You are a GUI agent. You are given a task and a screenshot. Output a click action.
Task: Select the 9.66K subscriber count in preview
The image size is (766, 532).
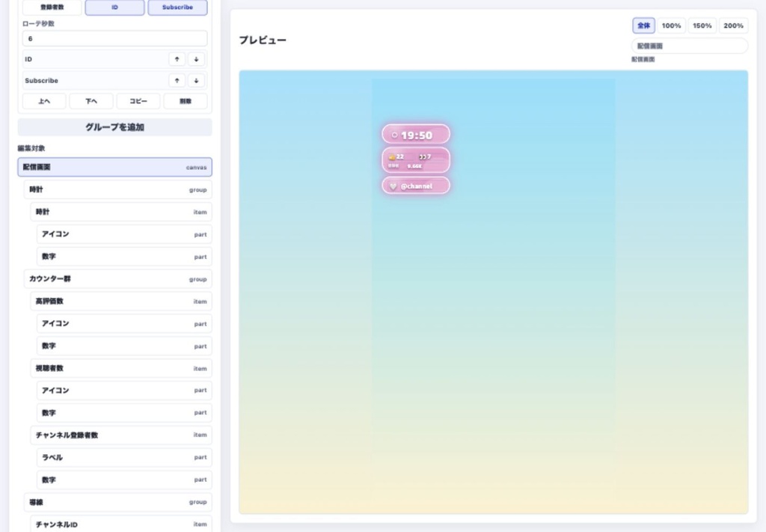coord(414,166)
